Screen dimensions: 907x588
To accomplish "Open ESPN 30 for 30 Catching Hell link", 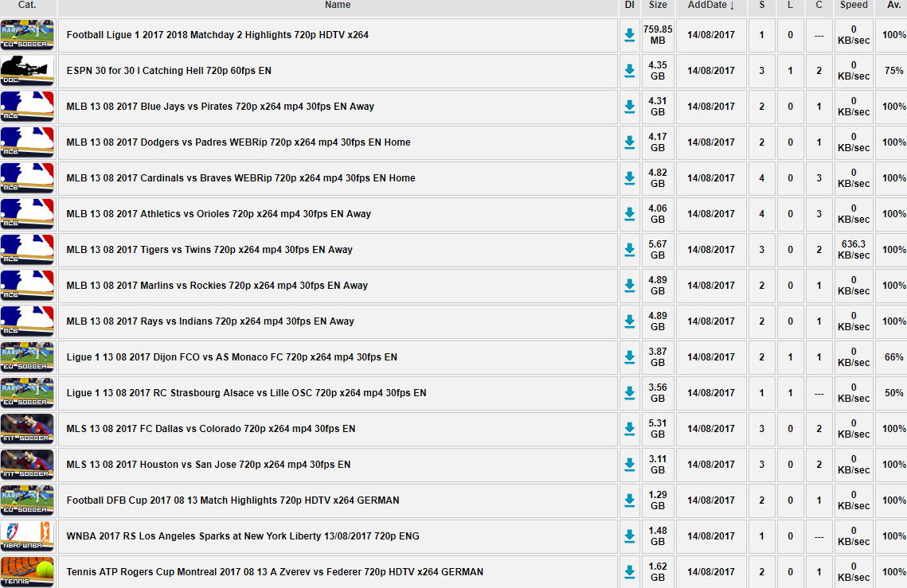I will (169, 71).
